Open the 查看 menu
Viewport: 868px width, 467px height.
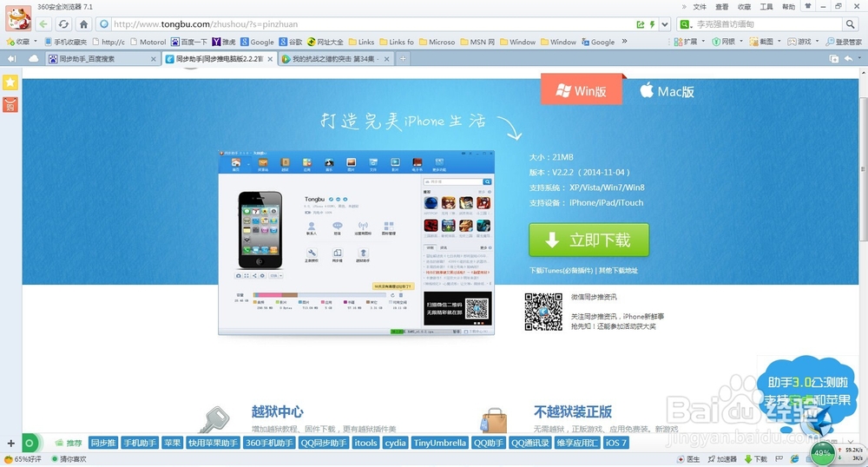click(x=722, y=7)
